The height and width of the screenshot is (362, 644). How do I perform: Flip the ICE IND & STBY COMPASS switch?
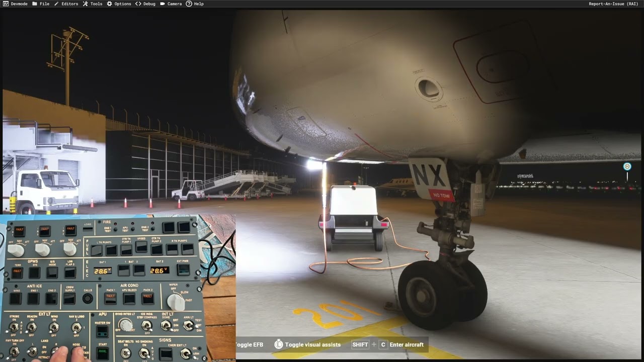146,326
